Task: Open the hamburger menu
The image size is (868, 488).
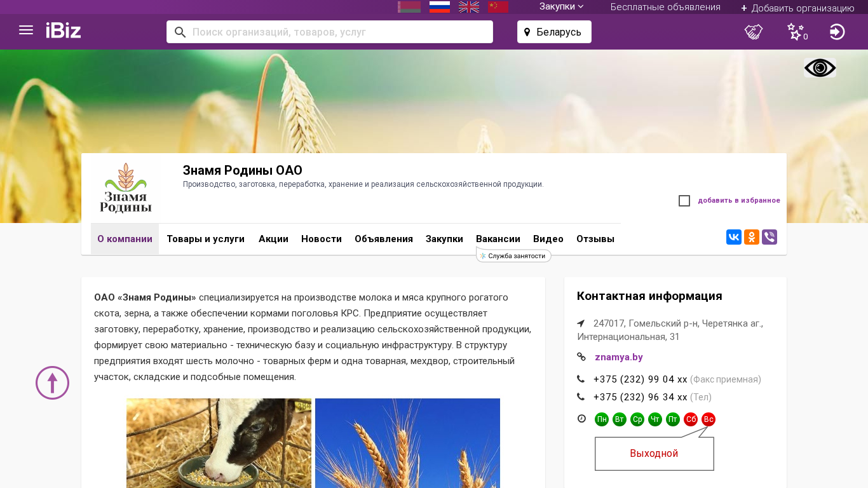Action: 26,30
